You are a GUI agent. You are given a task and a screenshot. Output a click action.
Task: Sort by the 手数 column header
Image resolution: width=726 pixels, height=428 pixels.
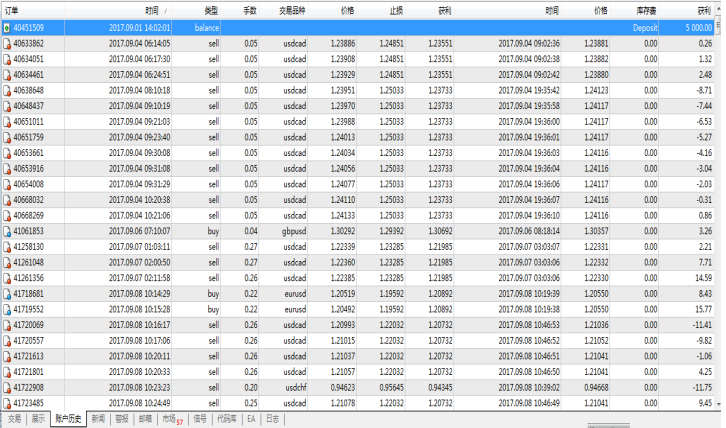250,10
